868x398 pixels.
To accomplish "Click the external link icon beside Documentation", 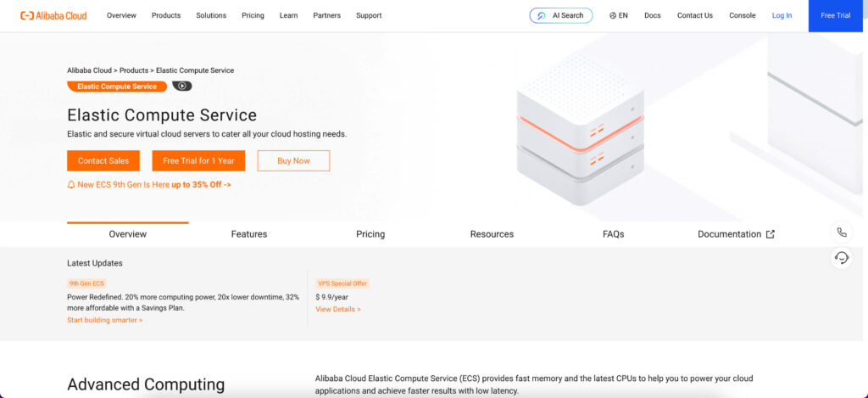I will point(770,234).
